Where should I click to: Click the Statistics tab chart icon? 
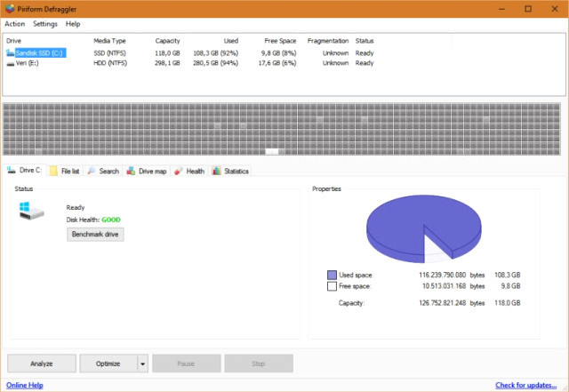pyautogui.click(x=216, y=171)
